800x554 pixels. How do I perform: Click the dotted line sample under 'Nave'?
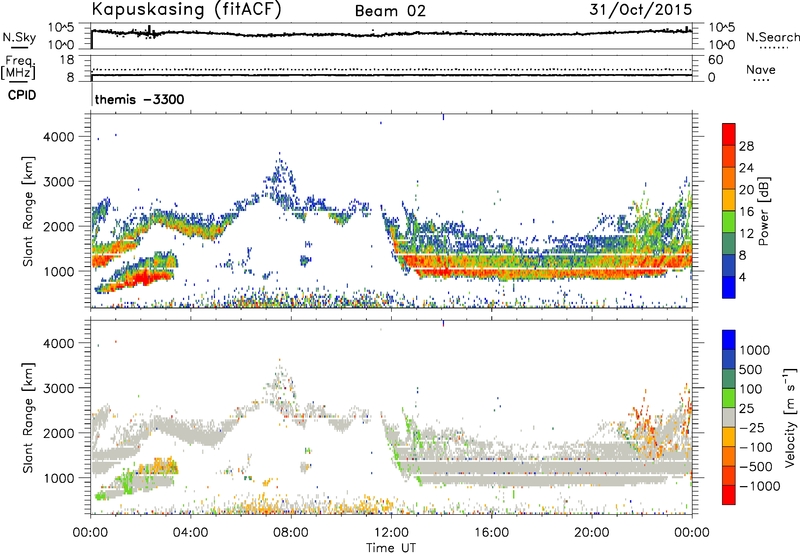(761, 81)
